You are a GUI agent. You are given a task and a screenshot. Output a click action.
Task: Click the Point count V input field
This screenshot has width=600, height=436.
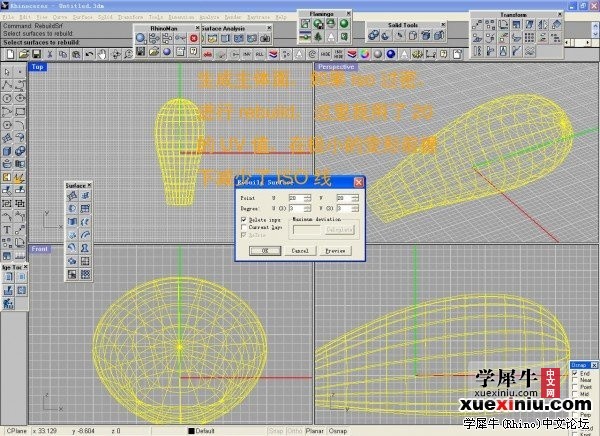click(x=344, y=198)
